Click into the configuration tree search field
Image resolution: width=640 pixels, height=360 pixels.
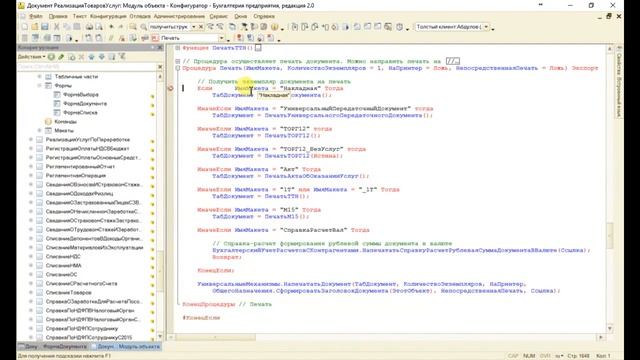87,66
